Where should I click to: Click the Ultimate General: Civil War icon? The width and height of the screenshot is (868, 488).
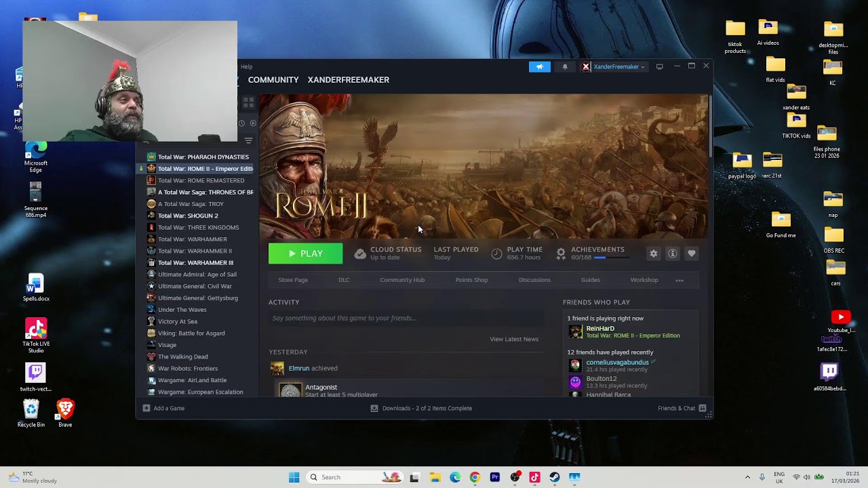(151, 286)
